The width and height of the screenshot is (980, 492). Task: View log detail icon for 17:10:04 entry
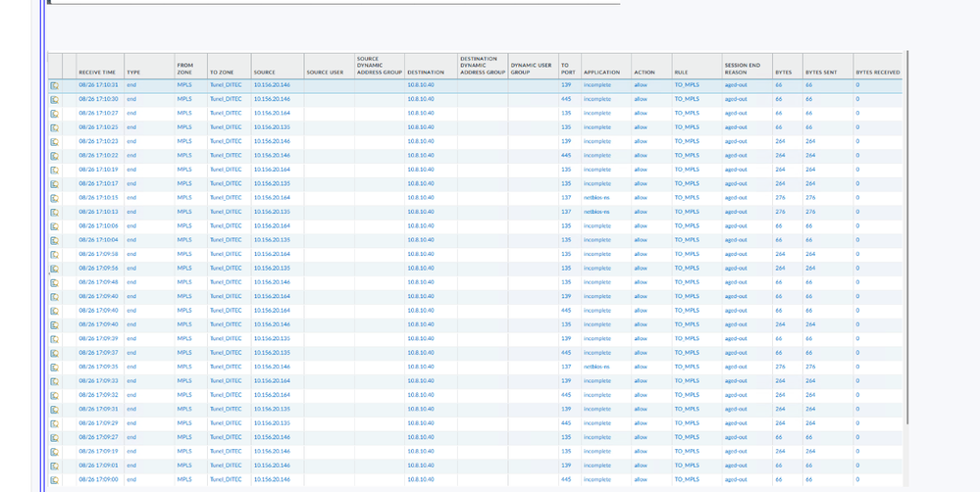55,240
